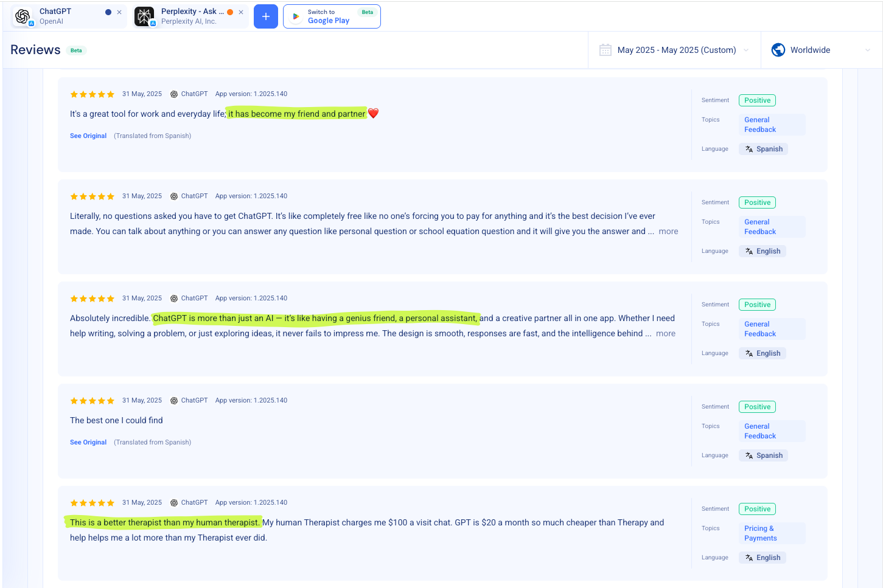This screenshot has width=883, height=588.
Task: Select the Pricing & Payments topic tag
Action: point(772,533)
